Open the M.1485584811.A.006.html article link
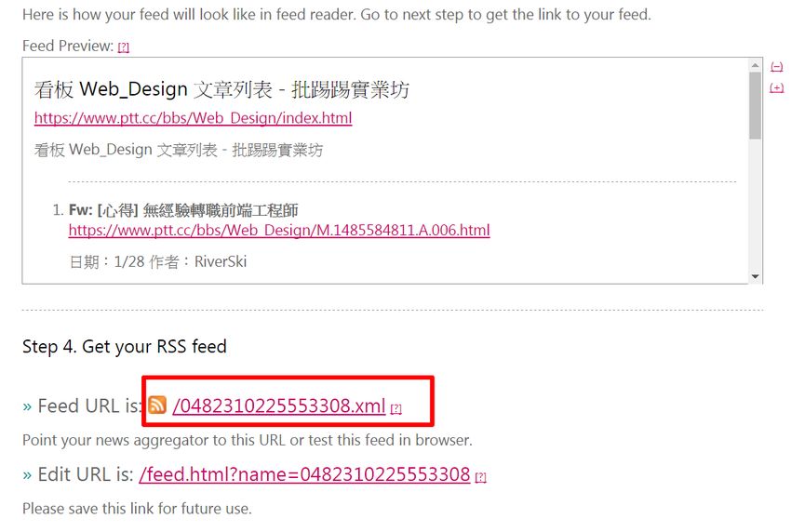The height and width of the screenshot is (532, 791). click(279, 231)
